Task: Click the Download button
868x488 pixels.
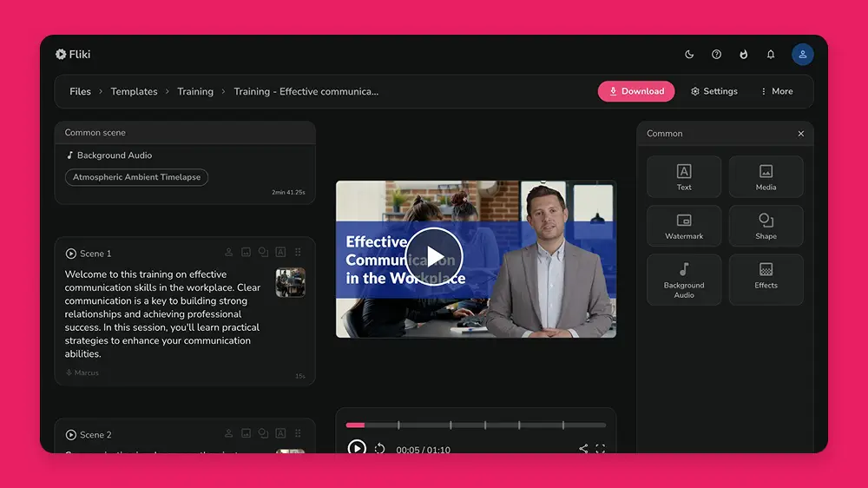Action: click(x=636, y=91)
